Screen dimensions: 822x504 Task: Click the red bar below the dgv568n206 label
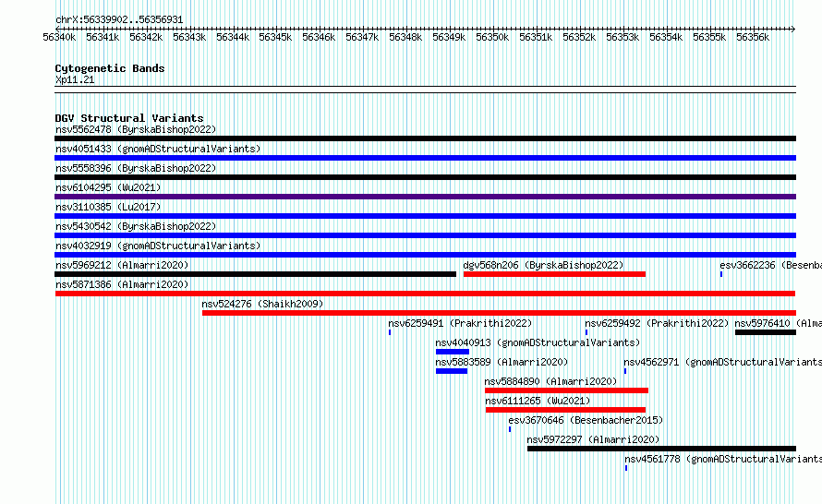555,274
